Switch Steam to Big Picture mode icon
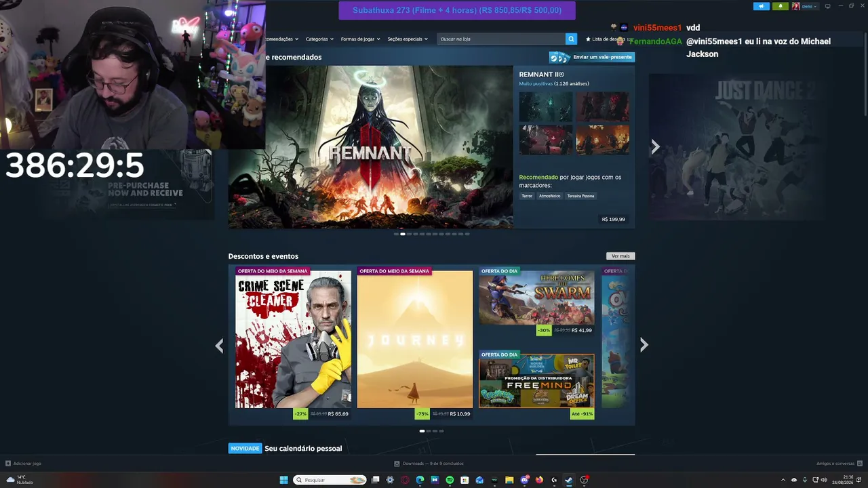868x488 pixels. point(827,6)
